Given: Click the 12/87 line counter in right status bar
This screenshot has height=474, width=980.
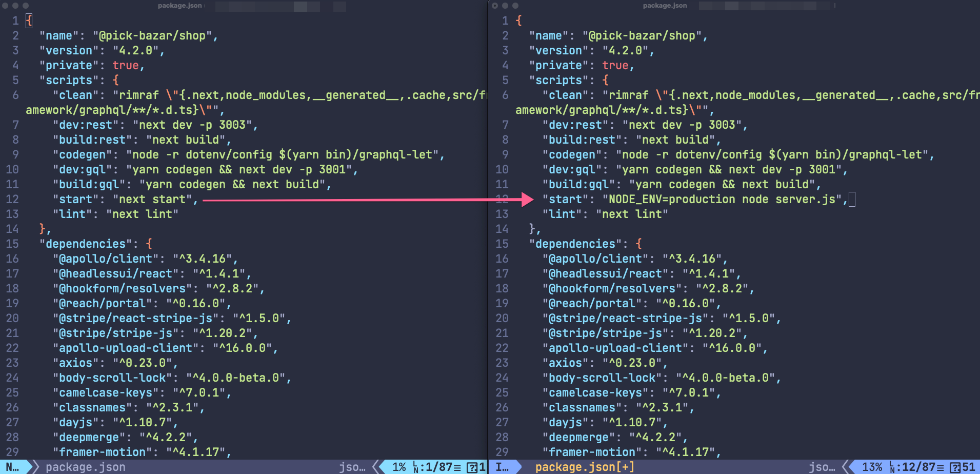Looking at the screenshot, I should [x=919, y=467].
